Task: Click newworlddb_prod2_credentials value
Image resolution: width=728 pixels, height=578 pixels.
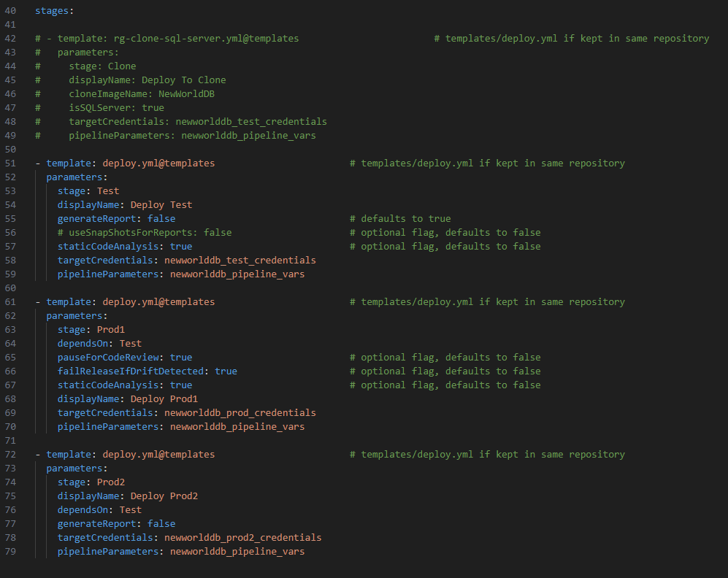Action: coord(243,538)
